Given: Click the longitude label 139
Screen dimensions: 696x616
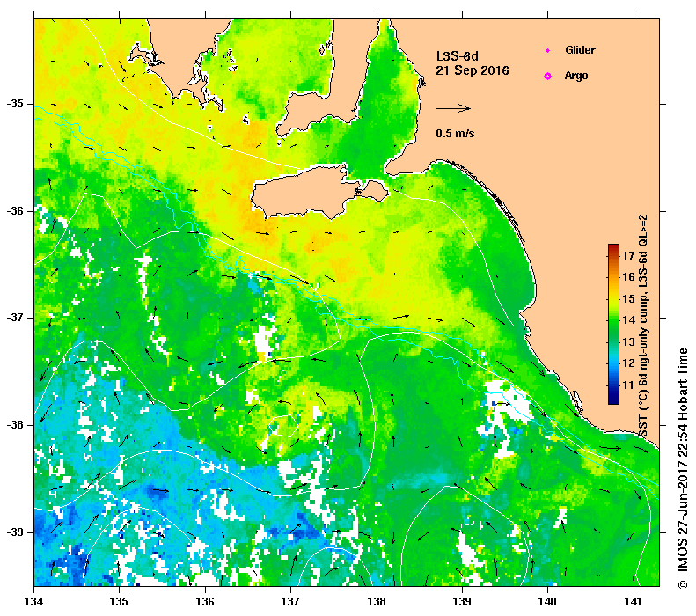Looking at the screenshot, I should point(462,602).
